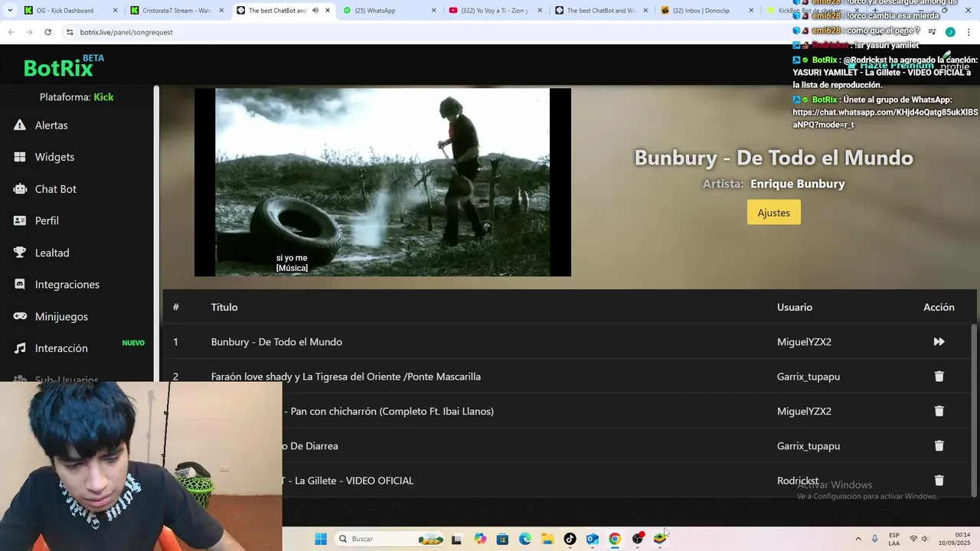The height and width of the screenshot is (551, 980).
Task: Click the Chat Bot robot icon
Action: tap(20, 188)
